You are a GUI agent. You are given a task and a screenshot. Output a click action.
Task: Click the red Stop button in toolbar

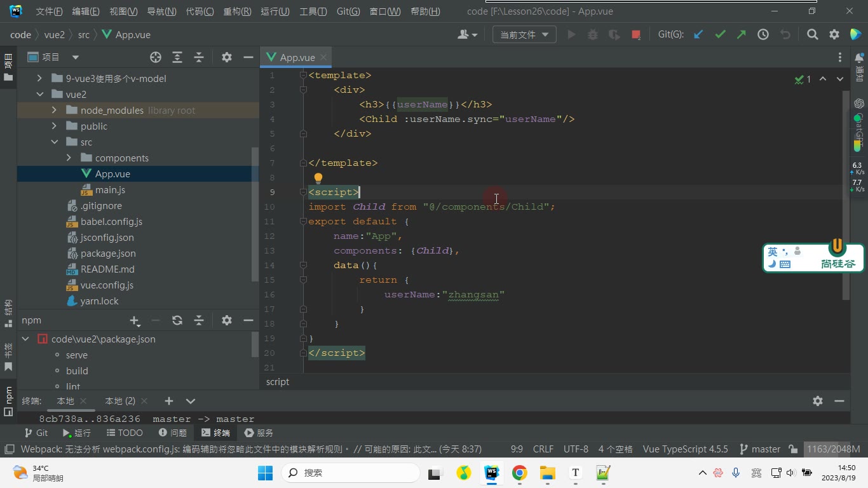(x=636, y=35)
